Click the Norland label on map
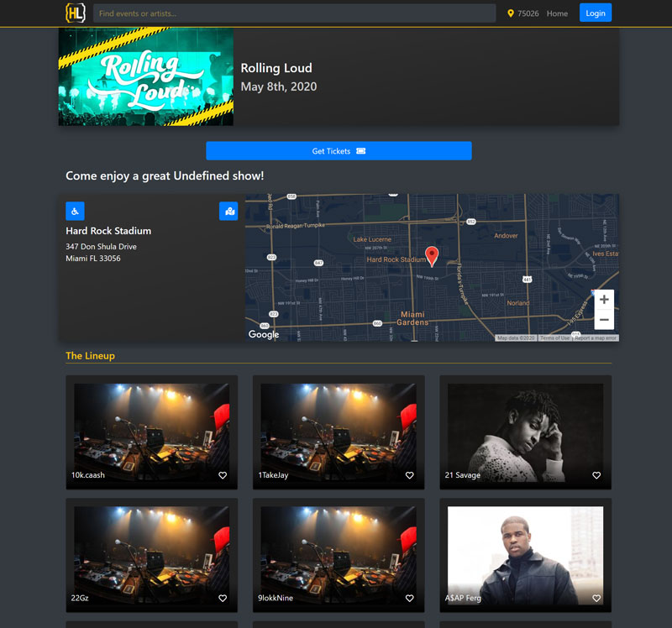 517,303
